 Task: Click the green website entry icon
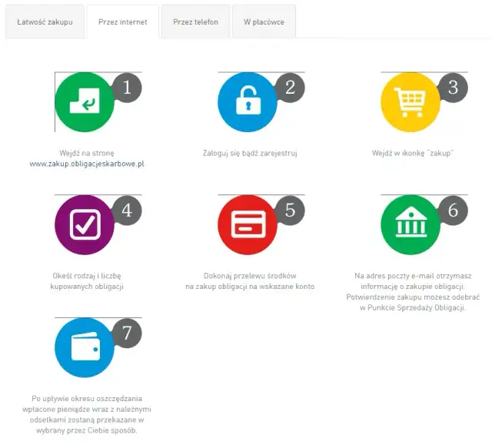pyautogui.click(x=83, y=102)
